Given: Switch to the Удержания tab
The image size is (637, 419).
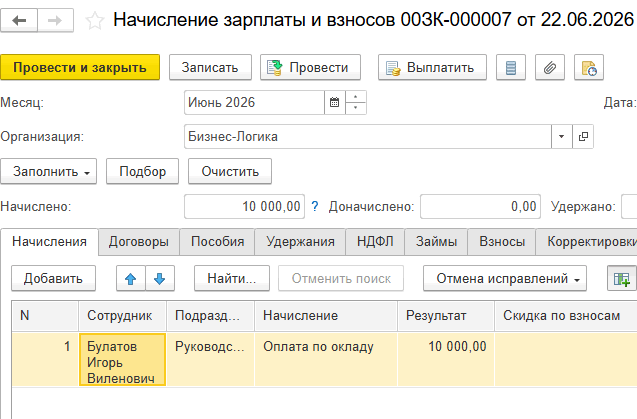Looking at the screenshot, I should [300, 242].
